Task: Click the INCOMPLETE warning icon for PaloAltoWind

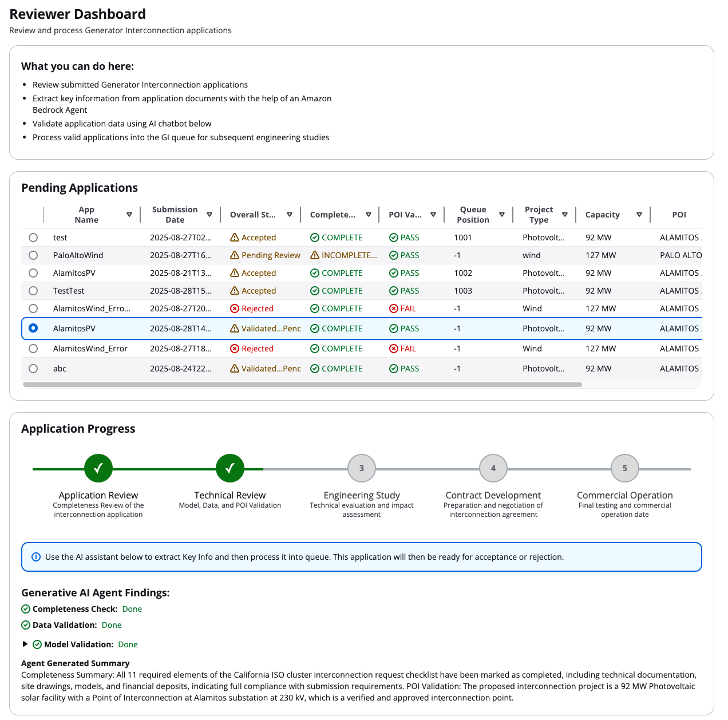Action: (x=315, y=255)
